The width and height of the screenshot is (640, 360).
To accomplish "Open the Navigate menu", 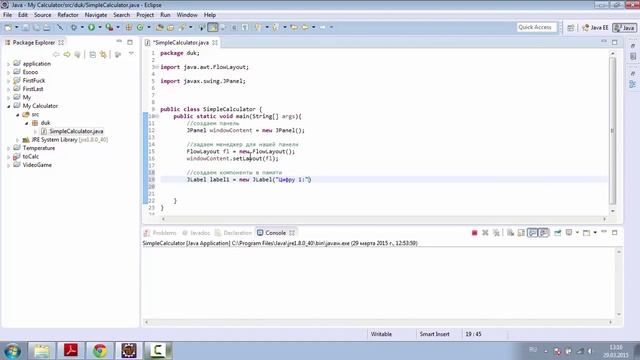I will [x=96, y=15].
